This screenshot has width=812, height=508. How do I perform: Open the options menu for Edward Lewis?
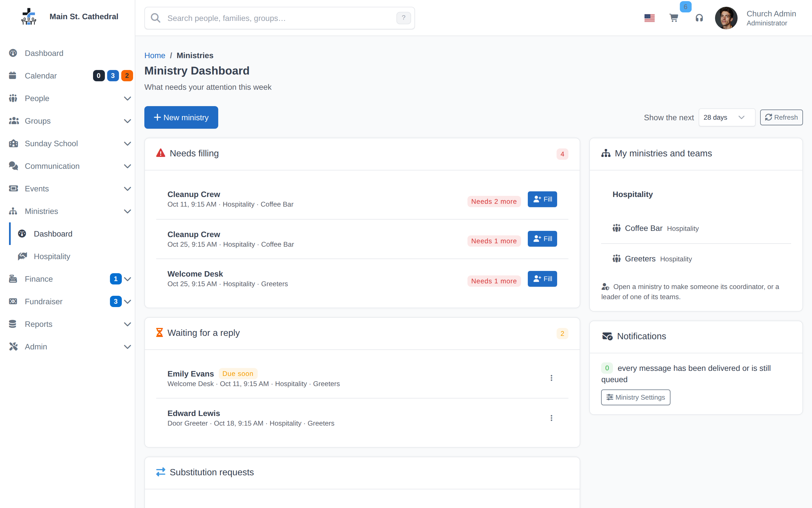coord(551,418)
